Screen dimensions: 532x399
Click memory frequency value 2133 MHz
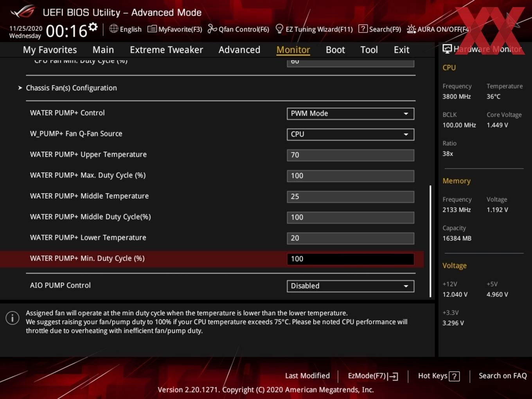pyautogui.click(x=457, y=210)
